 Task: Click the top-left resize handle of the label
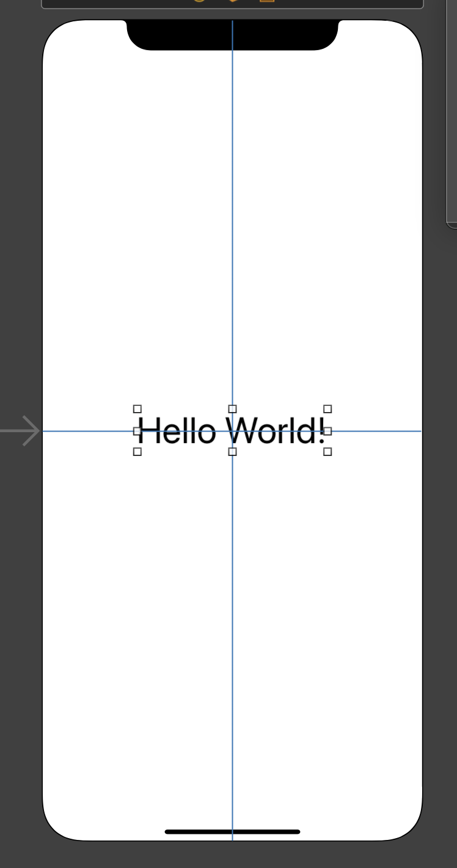(x=137, y=409)
